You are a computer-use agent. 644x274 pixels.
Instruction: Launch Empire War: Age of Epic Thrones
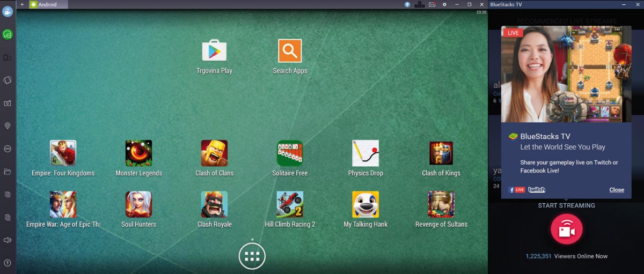[63, 210]
